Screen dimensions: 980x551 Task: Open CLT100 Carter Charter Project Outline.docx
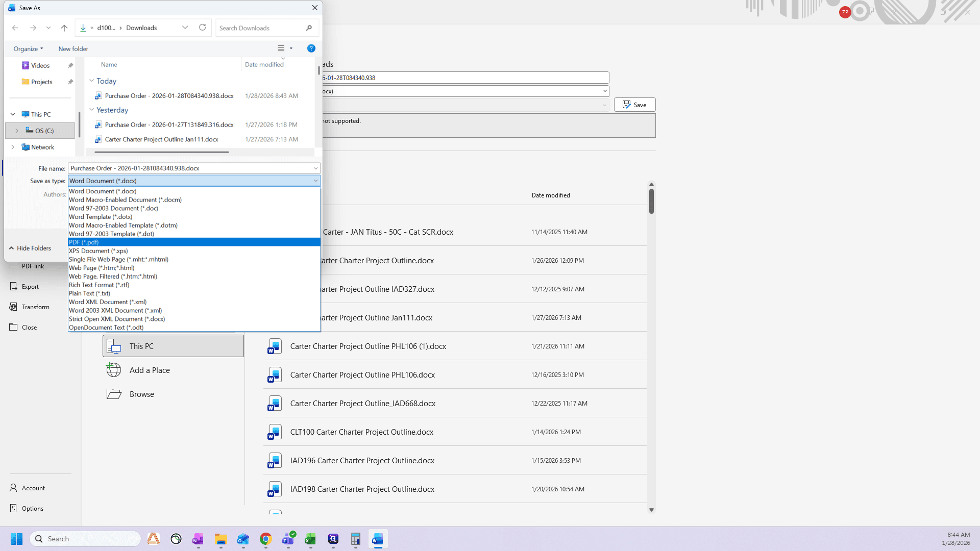coord(455,432)
